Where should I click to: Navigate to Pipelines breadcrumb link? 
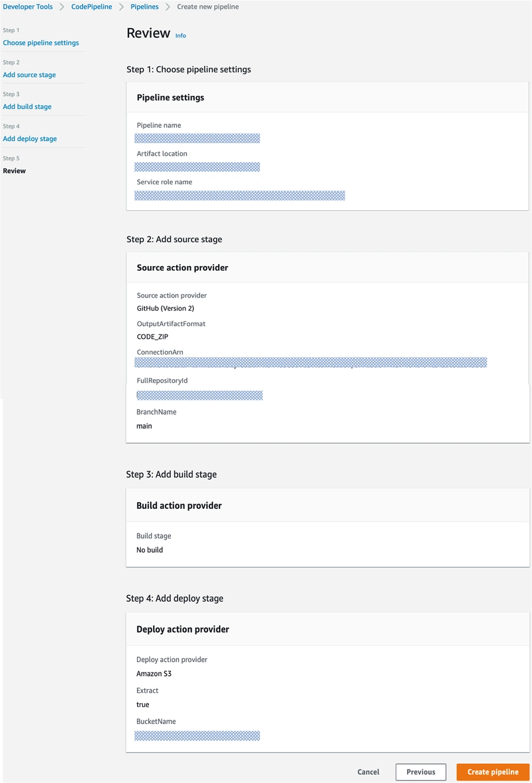(144, 7)
